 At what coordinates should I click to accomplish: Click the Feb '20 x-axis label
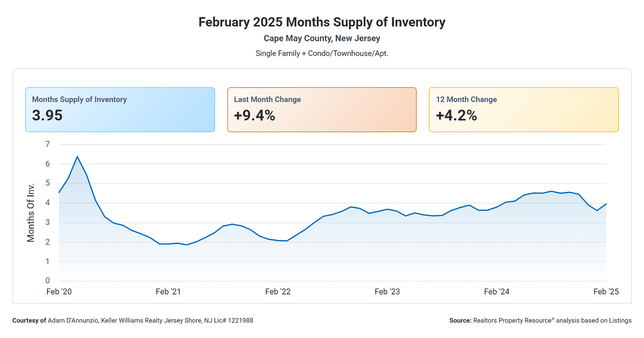click(59, 292)
